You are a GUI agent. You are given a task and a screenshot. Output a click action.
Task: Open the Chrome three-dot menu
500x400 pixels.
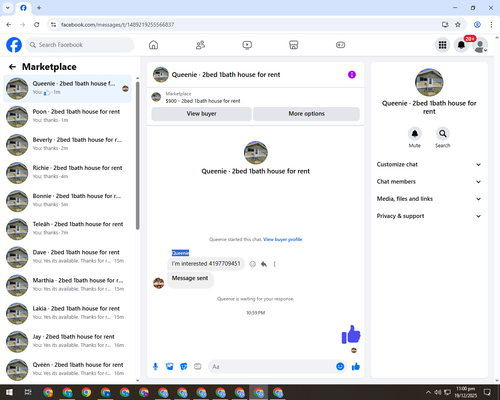pyautogui.click(x=491, y=24)
